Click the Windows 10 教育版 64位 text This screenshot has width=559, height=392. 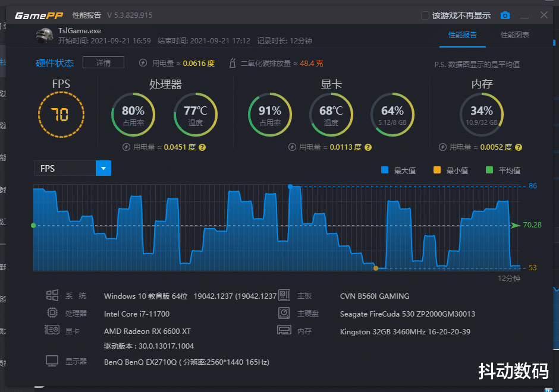pos(146,296)
